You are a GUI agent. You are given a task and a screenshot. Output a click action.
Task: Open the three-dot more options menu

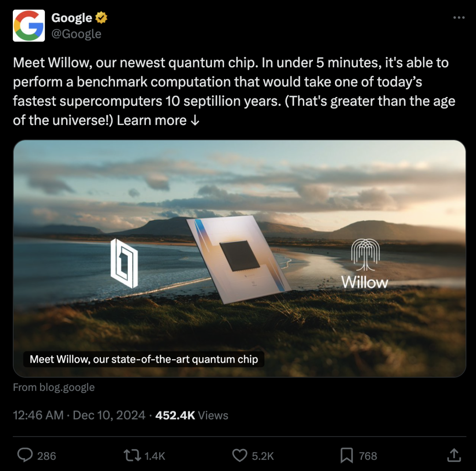coord(460,16)
